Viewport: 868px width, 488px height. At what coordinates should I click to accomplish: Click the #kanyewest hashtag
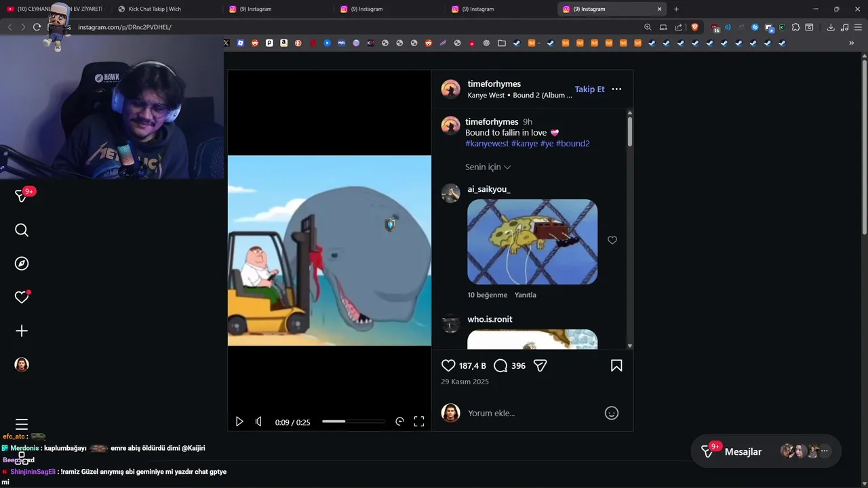(487, 144)
